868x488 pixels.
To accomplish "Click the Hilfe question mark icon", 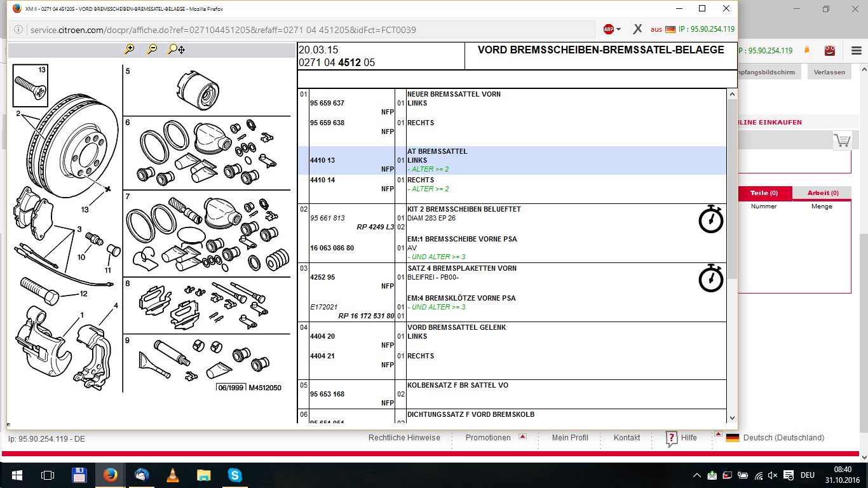I will 672,438.
